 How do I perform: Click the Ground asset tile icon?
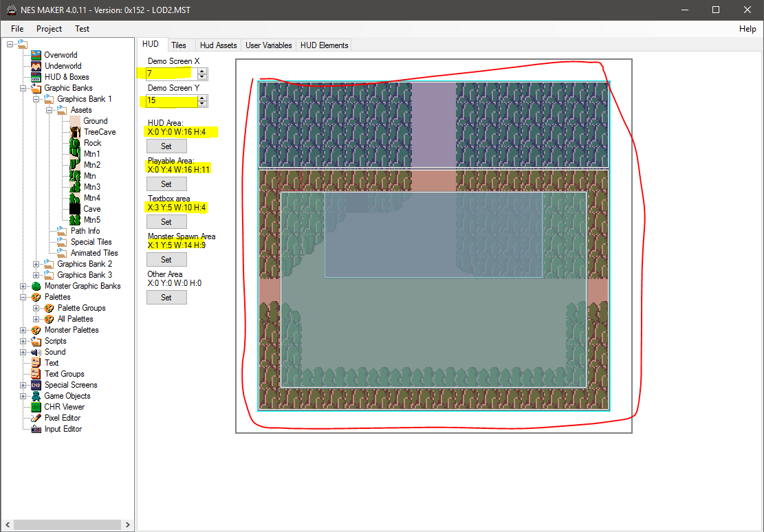pos(75,121)
